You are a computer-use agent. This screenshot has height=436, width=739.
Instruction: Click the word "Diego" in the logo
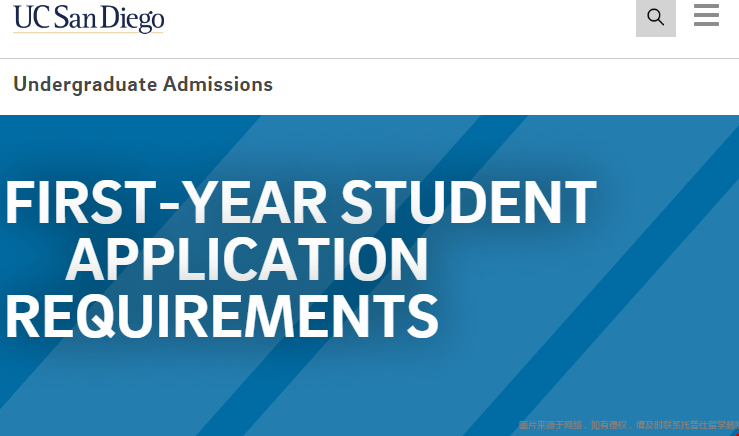tap(132, 19)
